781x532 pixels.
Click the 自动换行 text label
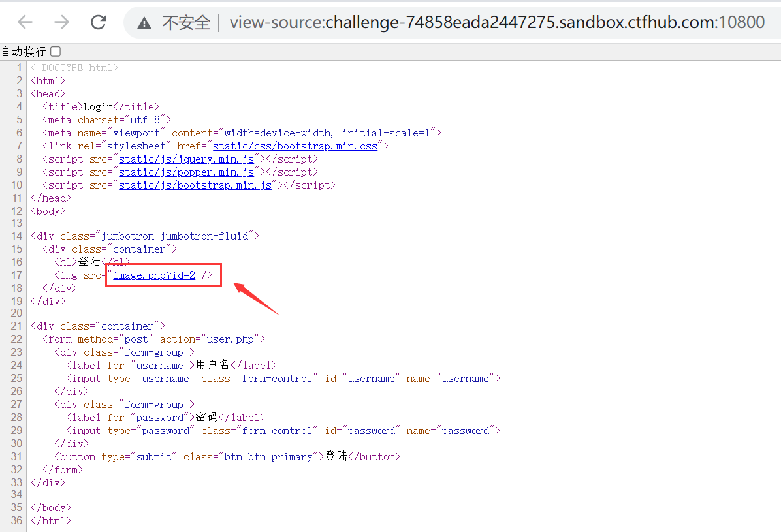(x=24, y=51)
